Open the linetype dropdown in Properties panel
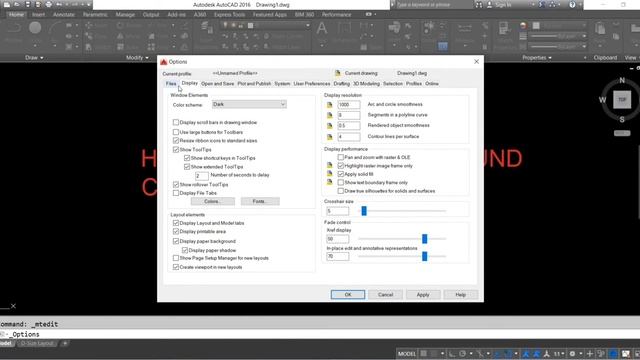Viewport: 640px width, 360px height. [584, 47]
